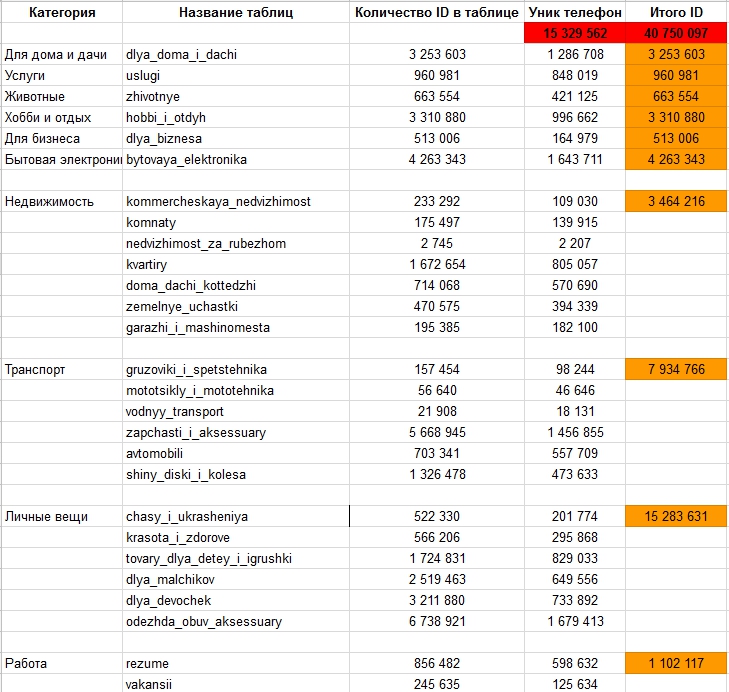Image resolution: width=729 pixels, height=692 pixels.
Task: Select the Личные вещи category cell
Action: tap(62, 516)
